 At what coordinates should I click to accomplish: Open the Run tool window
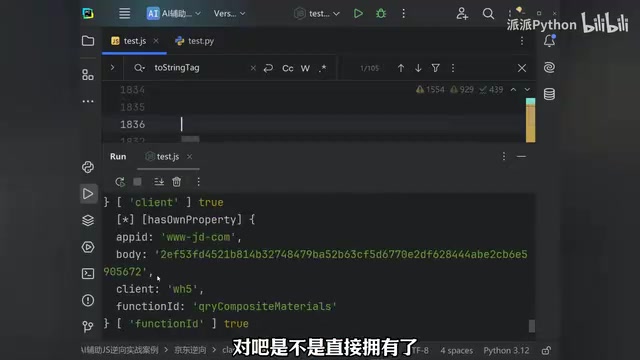point(88,193)
